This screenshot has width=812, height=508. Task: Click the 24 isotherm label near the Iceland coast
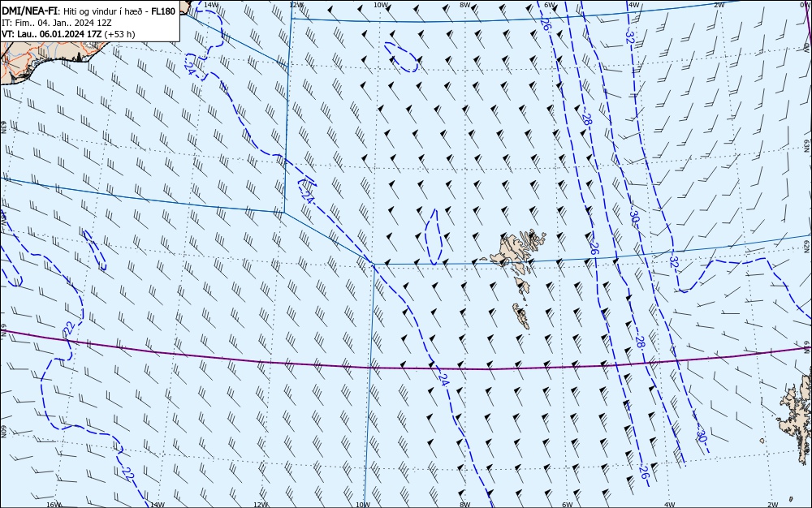click(x=189, y=69)
